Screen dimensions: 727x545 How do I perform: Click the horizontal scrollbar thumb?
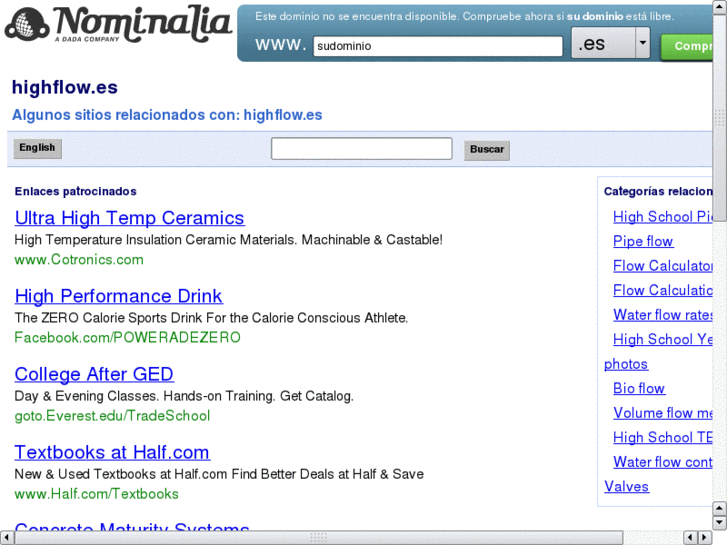[x=318, y=538]
